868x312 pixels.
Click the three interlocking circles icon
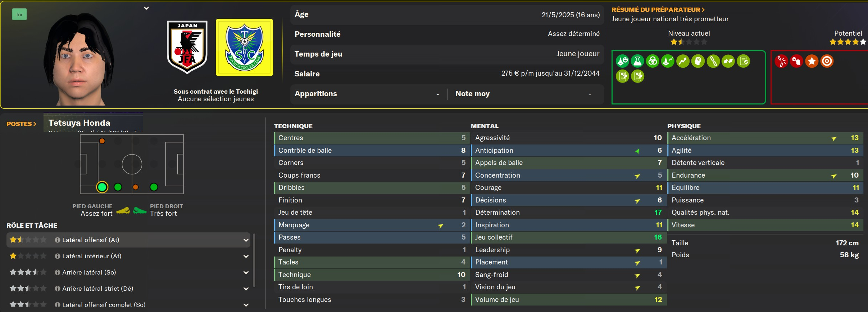click(x=653, y=61)
